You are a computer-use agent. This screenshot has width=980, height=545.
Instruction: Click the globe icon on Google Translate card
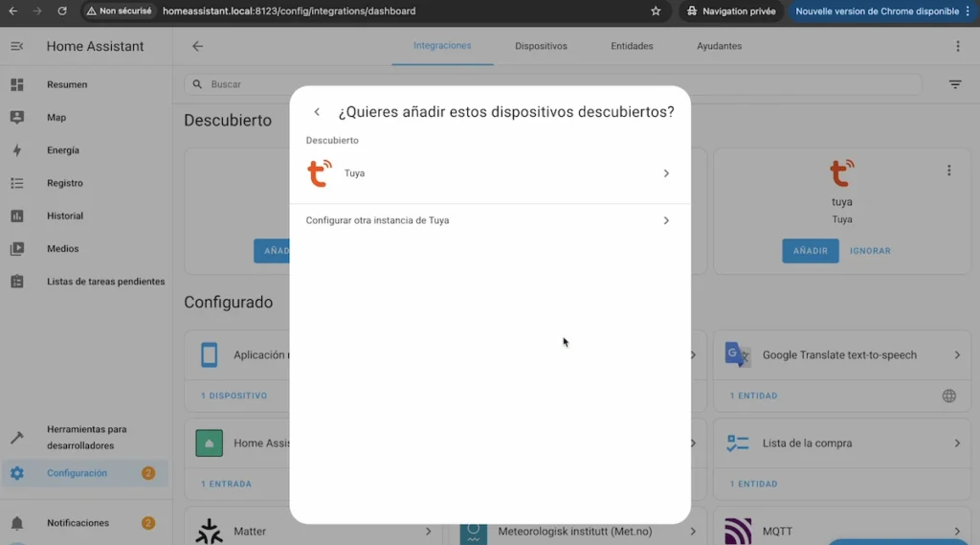tap(948, 396)
